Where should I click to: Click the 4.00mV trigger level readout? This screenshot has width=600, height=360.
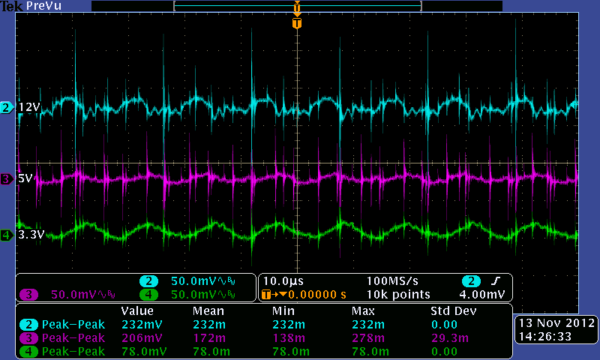point(482,295)
